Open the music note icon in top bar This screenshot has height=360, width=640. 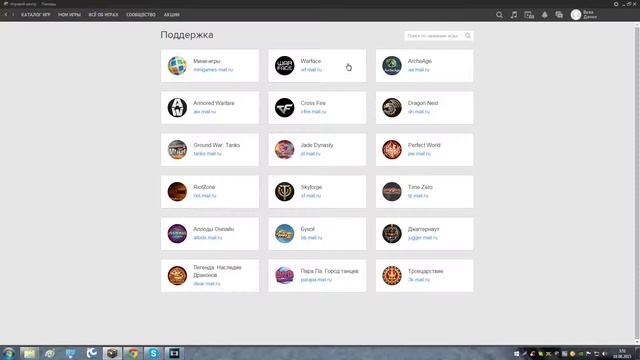click(x=514, y=15)
